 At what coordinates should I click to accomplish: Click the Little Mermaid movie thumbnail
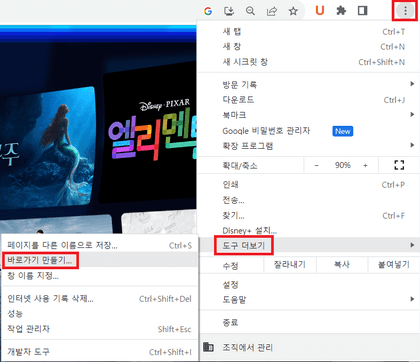pyautogui.click(x=47, y=147)
